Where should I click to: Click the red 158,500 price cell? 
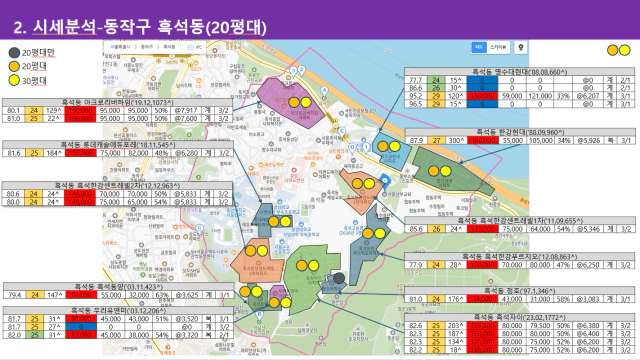[482, 326]
